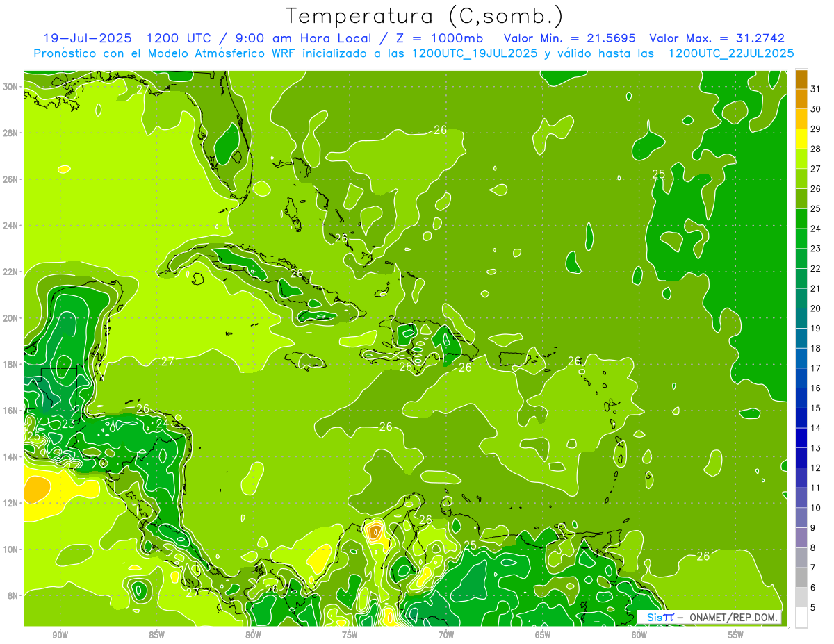Click the '18N' latitude axis label
The image size is (834, 644).
[x=10, y=364]
